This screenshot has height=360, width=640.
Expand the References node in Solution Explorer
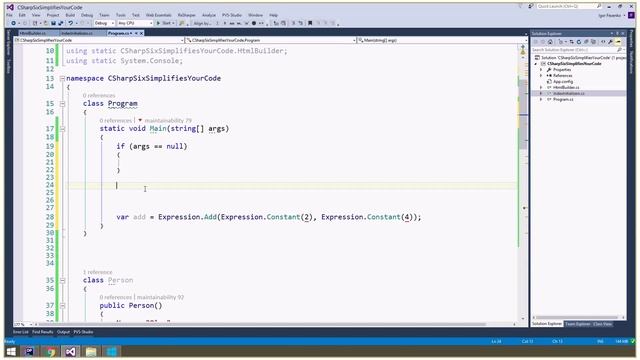coord(541,76)
